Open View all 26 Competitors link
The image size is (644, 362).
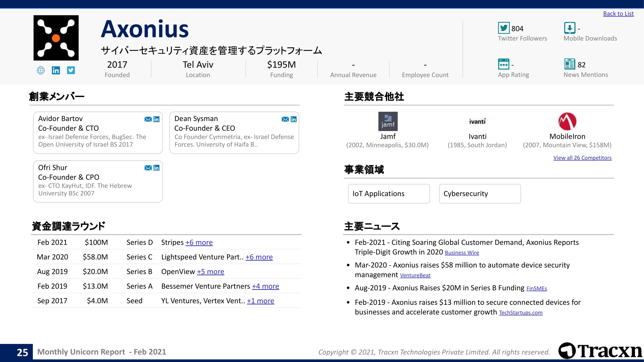pyautogui.click(x=582, y=158)
